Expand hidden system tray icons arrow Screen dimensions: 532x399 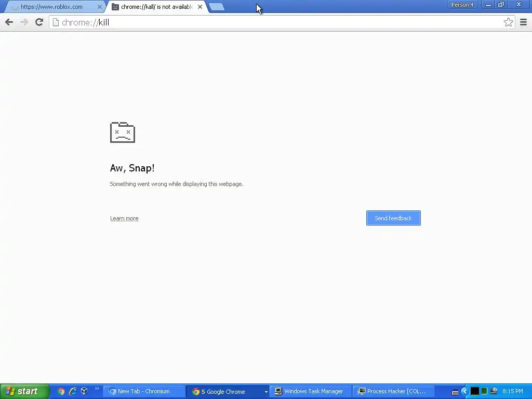tap(465, 392)
